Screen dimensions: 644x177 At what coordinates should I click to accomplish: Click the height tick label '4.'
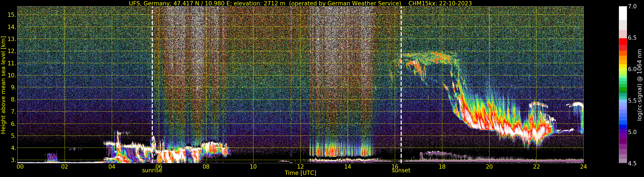13,148
